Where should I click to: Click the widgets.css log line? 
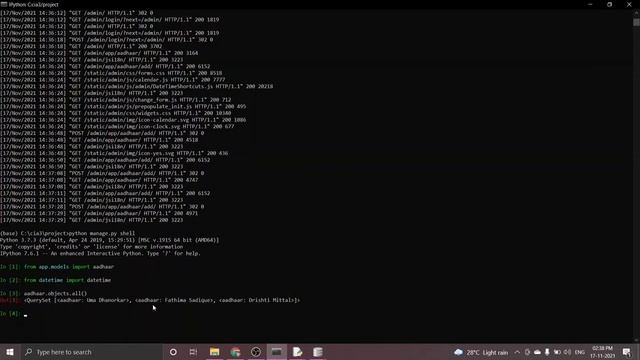pos(116,113)
